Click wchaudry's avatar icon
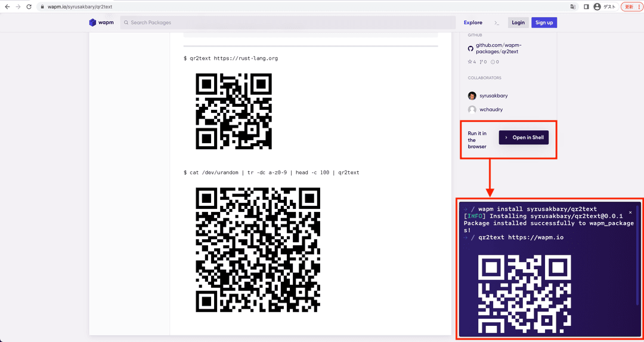This screenshot has height=342, width=644. pos(472,109)
